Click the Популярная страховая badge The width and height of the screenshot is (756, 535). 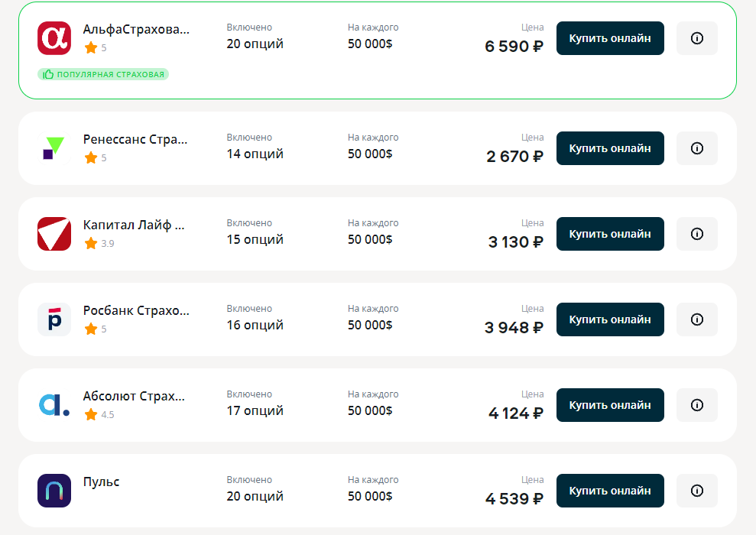pos(103,74)
